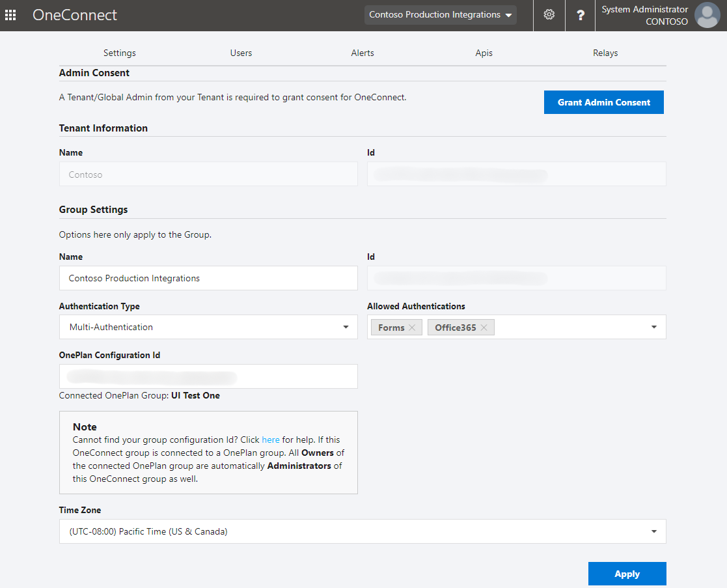Switch to the Apis tab
The image size is (727, 588).
(484, 53)
